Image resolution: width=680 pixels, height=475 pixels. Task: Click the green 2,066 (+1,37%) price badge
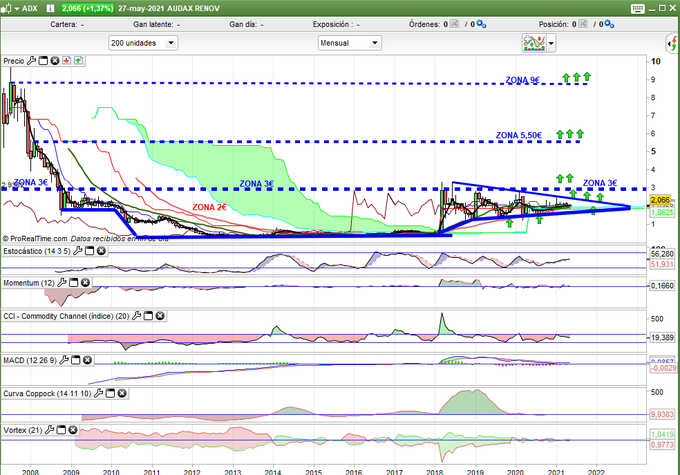[x=87, y=8]
